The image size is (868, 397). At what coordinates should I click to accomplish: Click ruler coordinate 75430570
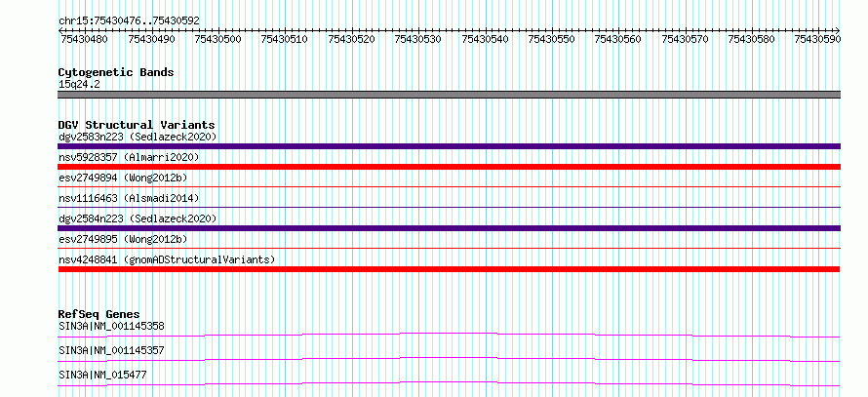click(685, 39)
